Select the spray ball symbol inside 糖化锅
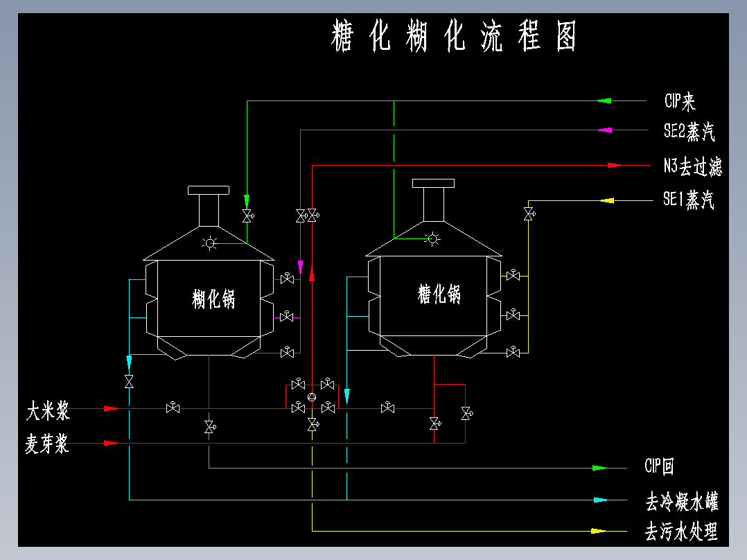Image resolution: width=747 pixels, height=560 pixels. point(432,238)
